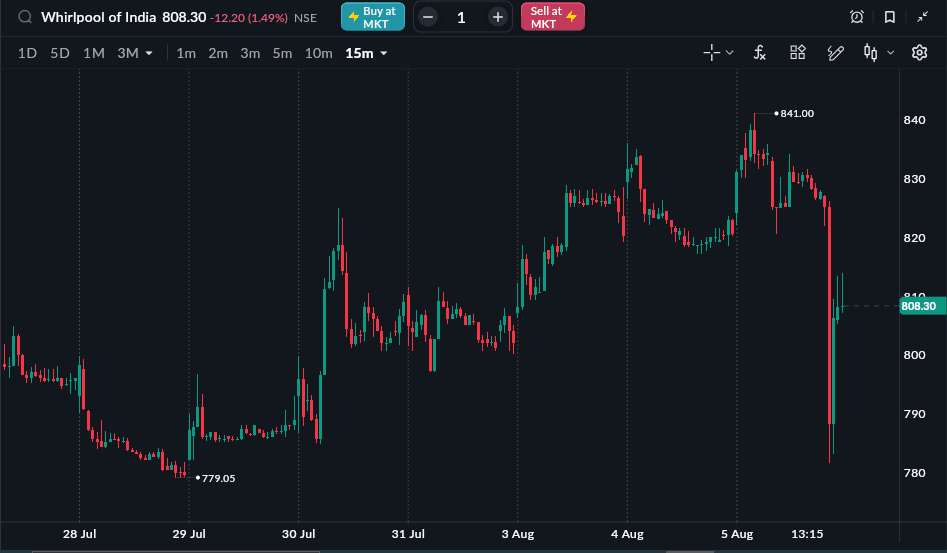The image size is (947, 553).
Task: Open the price alert alarm icon
Action: coord(856,17)
